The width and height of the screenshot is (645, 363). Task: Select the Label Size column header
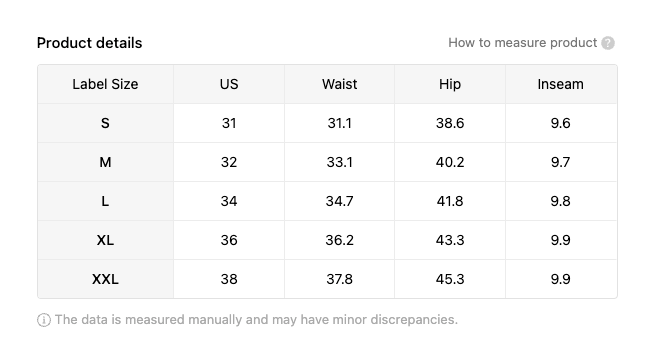(105, 84)
